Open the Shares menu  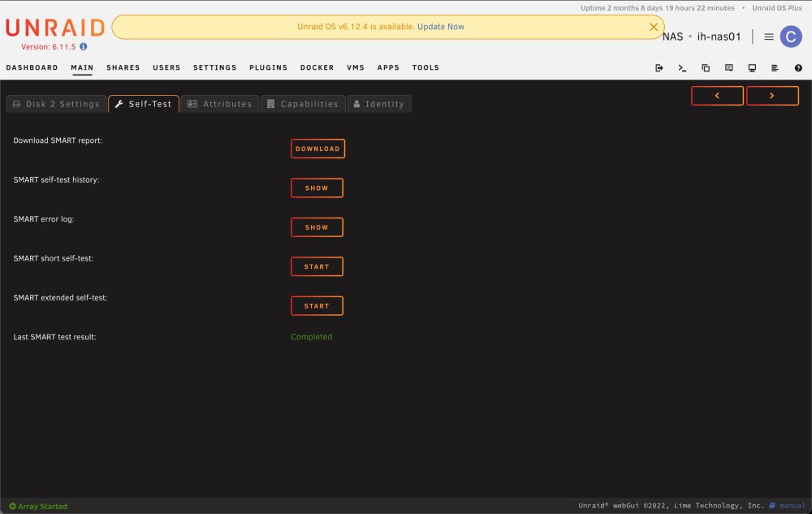123,68
